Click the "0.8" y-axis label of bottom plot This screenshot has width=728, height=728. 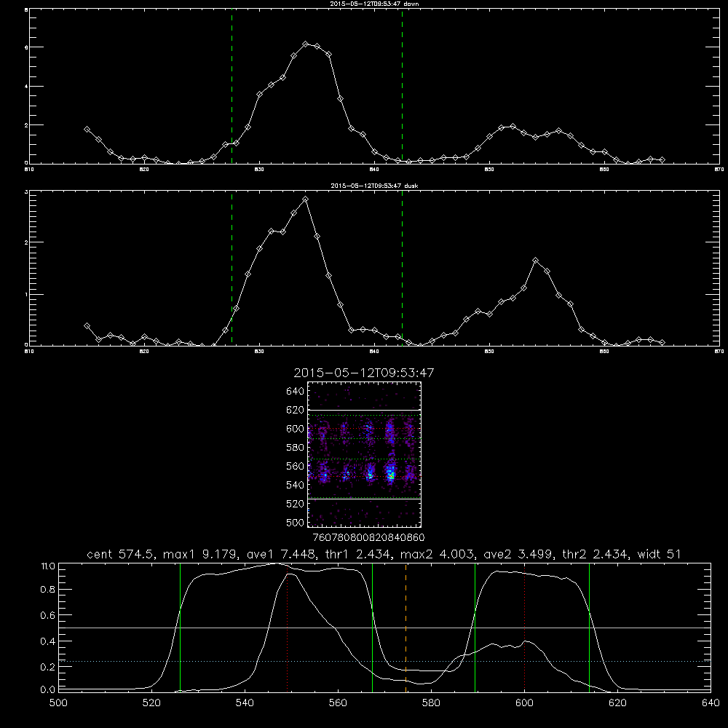point(48,590)
